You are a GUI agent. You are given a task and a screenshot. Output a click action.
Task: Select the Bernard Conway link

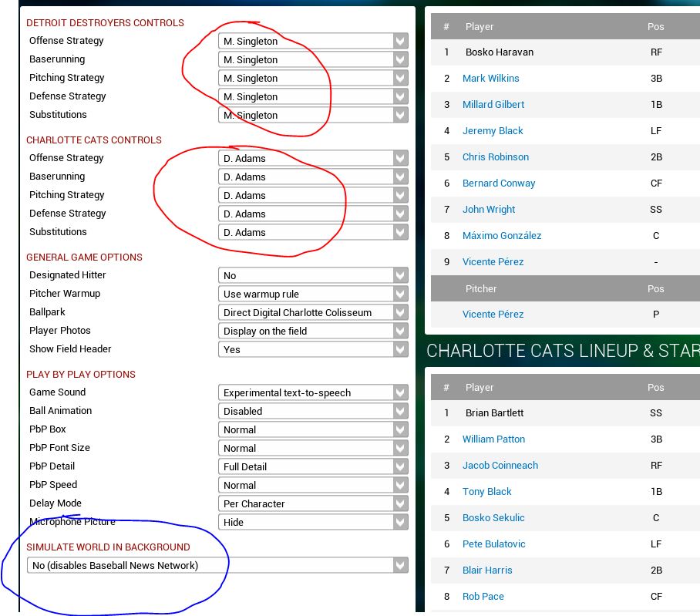(x=499, y=183)
